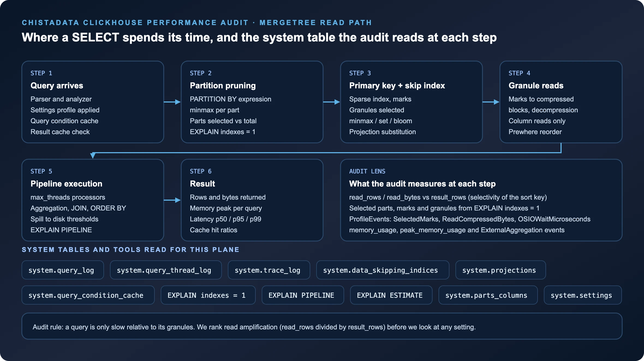Click the system.query_condition_cache chip
Viewport: 644px width, 361px height.
[x=88, y=295]
